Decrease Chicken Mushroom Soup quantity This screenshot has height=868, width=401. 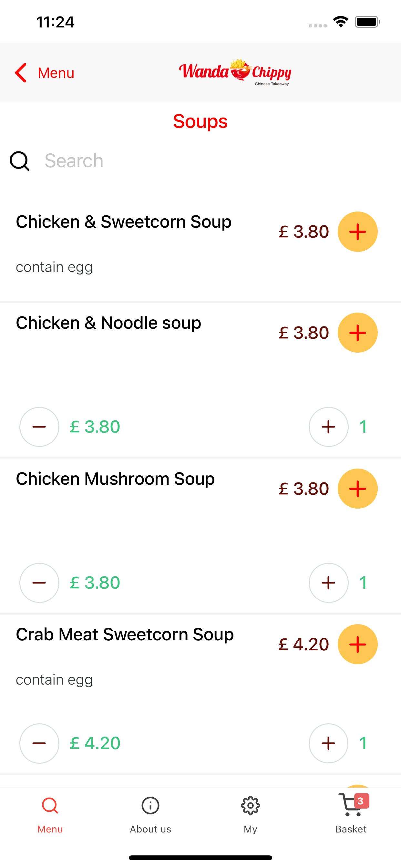(x=39, y=583)
